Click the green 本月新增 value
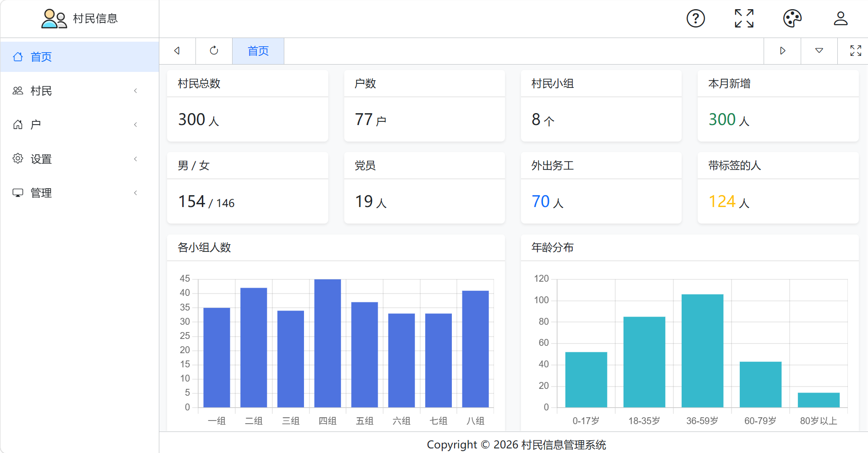Image resolution: width=868 pixels, height=453 pixels. click(x=722, y=120)
